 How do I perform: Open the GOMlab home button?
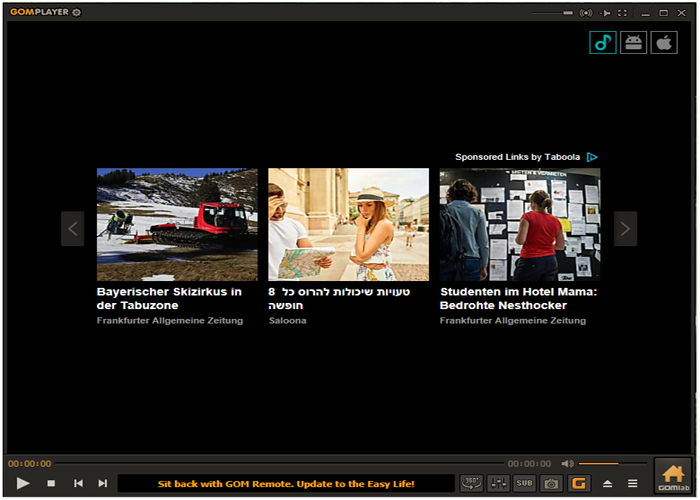(x=673, y=477)
